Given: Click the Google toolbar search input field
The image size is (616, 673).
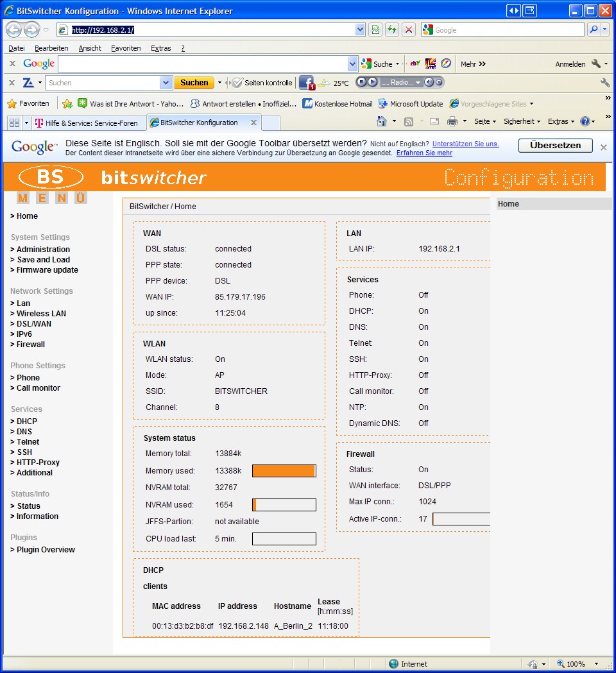Looking at the screenshot, I should (202, 64).
